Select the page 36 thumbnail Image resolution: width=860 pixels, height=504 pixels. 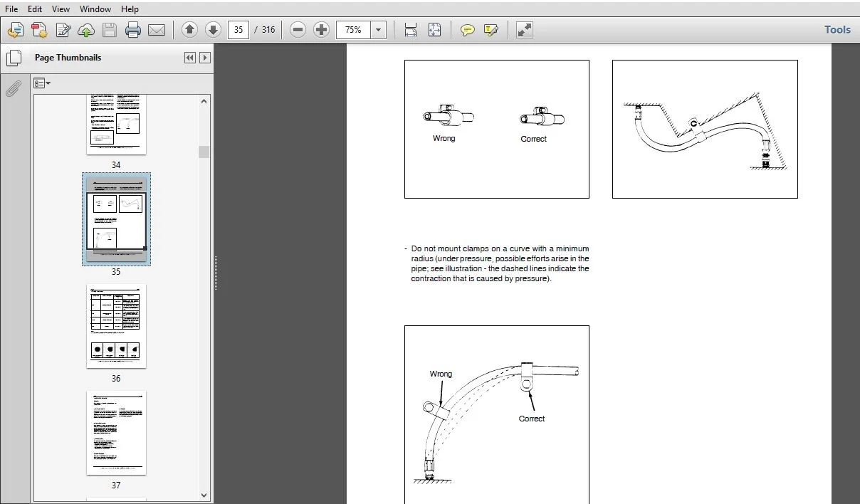[x=117, y=326]
